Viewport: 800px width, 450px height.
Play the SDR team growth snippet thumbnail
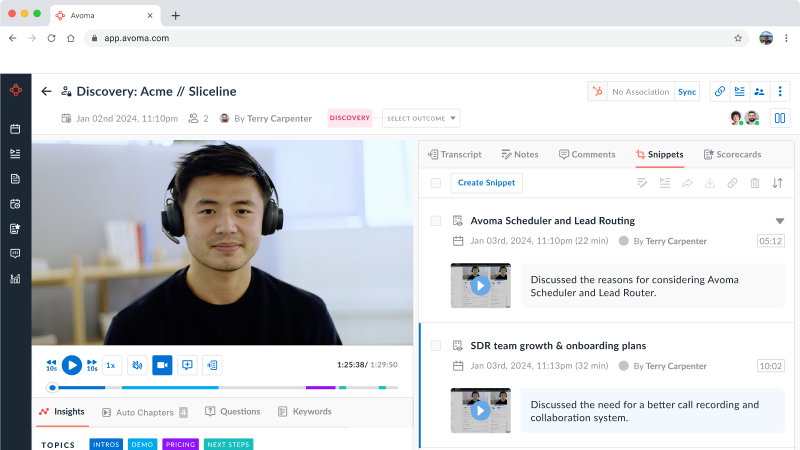[481, 411]
